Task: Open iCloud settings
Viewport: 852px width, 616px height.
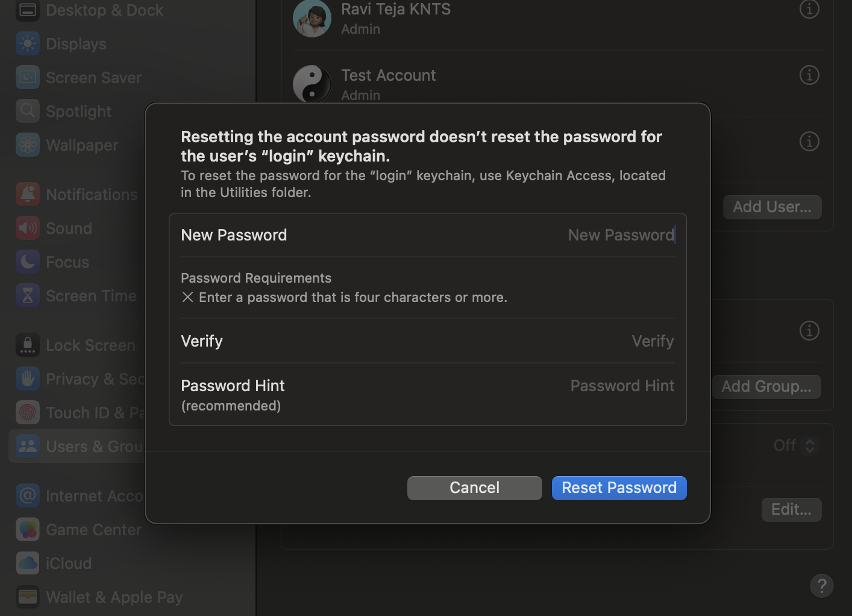Action: coord(68,563)
